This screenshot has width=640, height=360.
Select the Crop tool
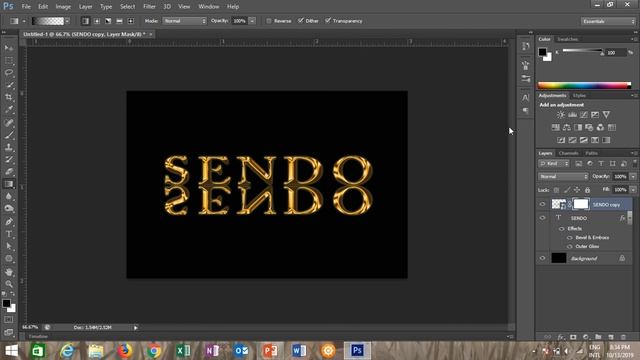click(9, 97)
